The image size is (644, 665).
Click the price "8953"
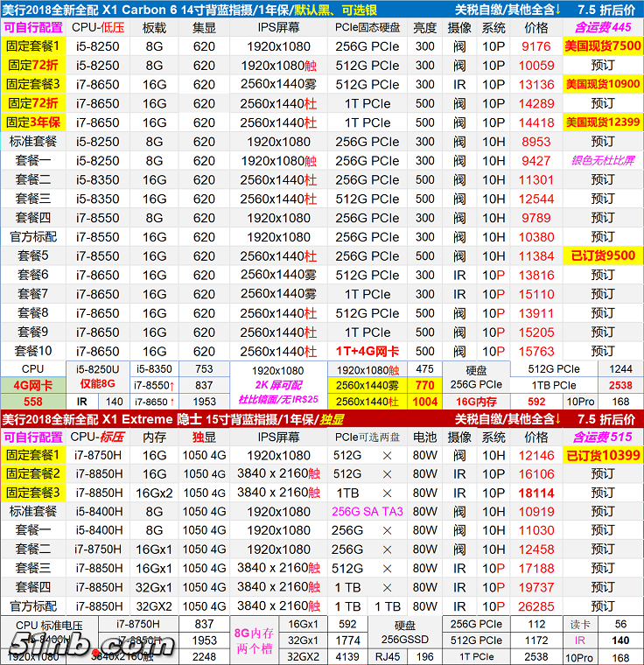coord(536,142)
